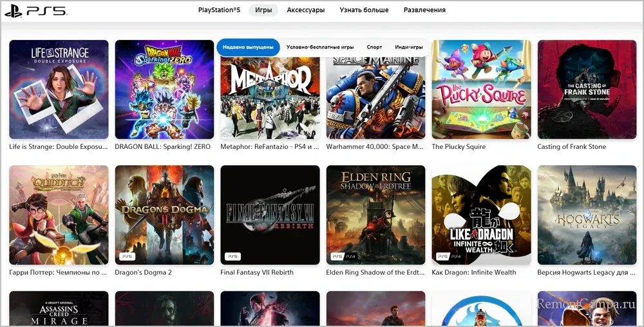Open the Развлечения menu item
The width and height of the screenshot is (644, 327).
[424, 10]
